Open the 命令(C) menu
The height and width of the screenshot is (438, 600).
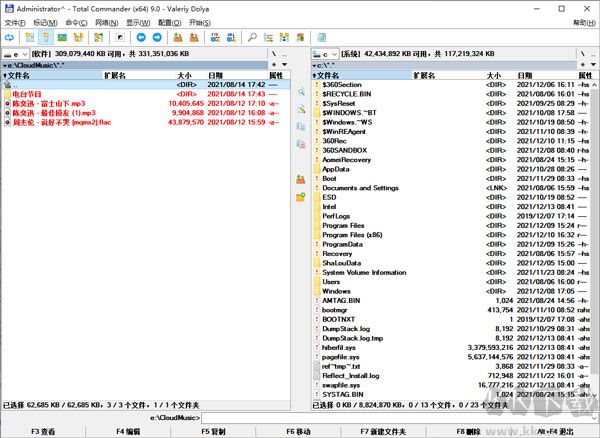[76, 23]
